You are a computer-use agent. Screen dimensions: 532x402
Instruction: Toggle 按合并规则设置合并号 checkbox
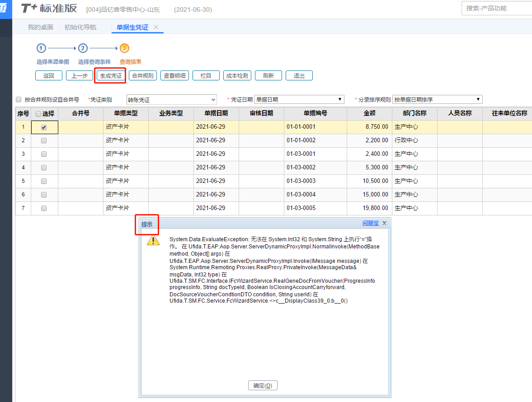coord(19,99)
